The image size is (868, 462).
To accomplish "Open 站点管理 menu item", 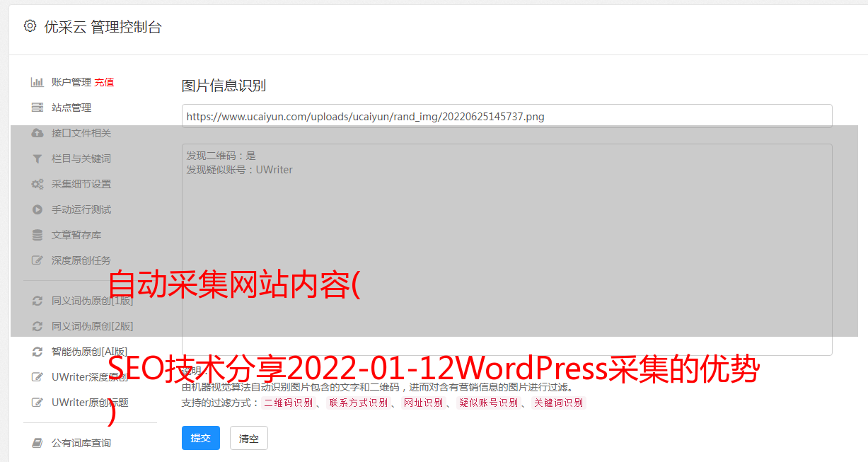I will [71, 108].
